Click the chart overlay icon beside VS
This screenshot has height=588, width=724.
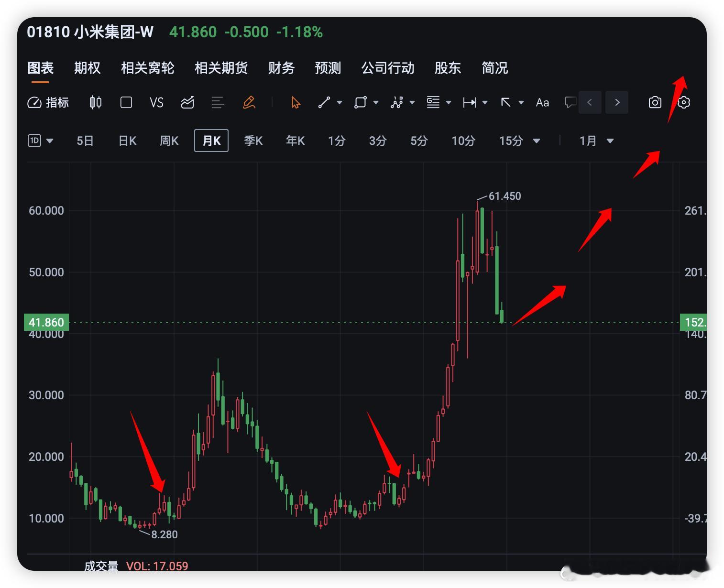tap(187, 102)
